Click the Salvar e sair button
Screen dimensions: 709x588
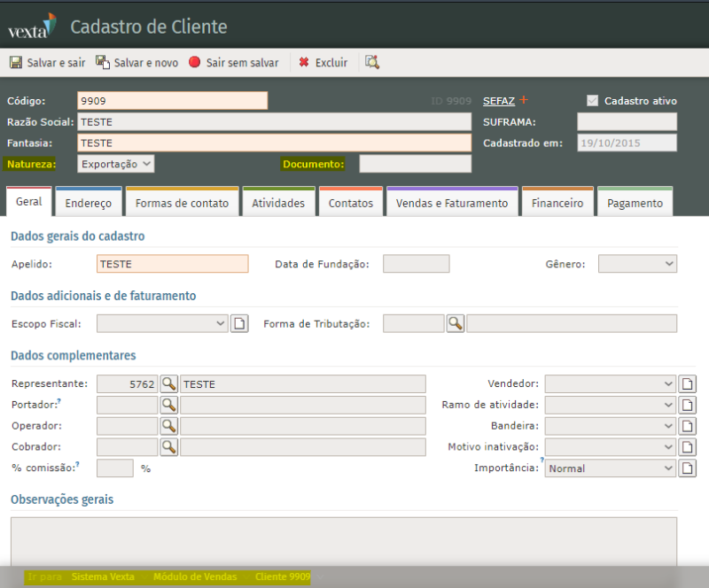(x=48, y=63)
